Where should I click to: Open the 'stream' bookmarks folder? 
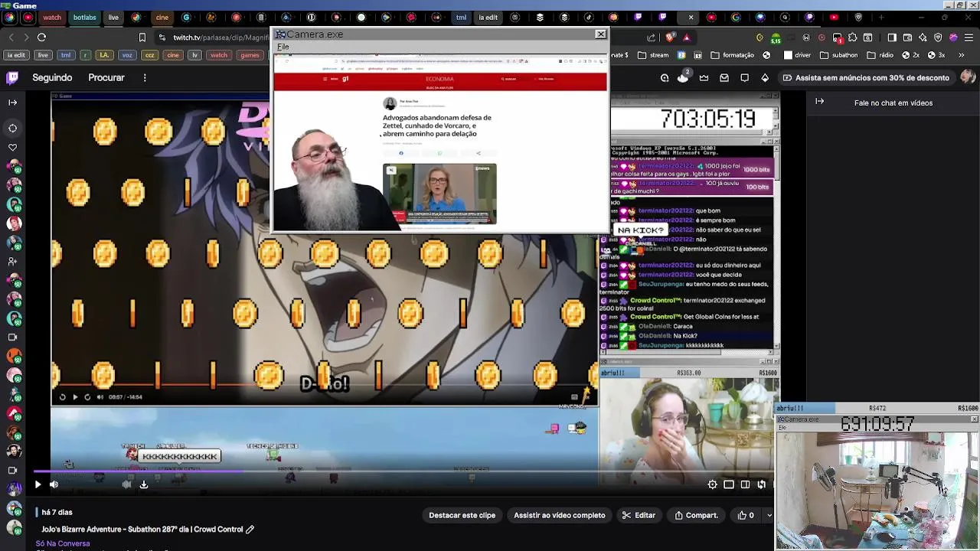pyautogui.click(x=652, y=55)
